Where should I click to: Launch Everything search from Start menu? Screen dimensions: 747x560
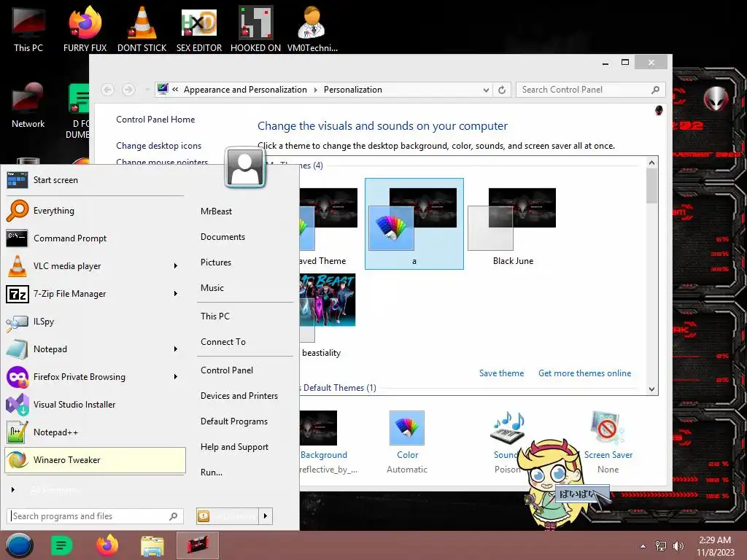click(x=94, y=211)
